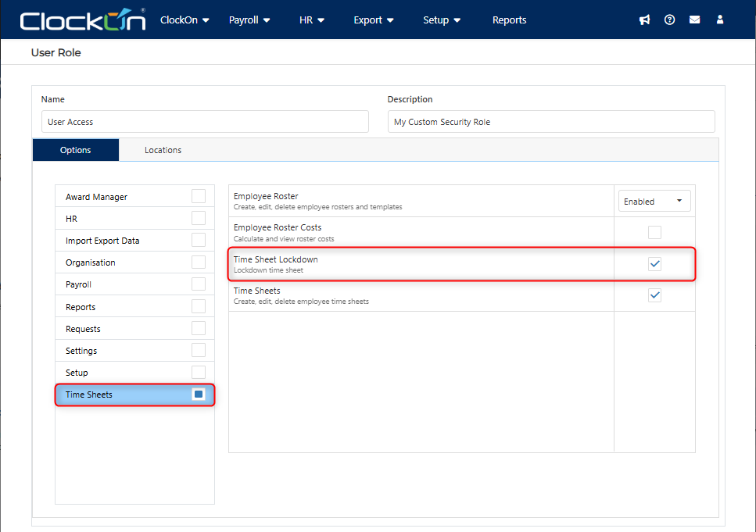Open the Setup menu in navbar
The image size is (756, 532).
(442, 20)
